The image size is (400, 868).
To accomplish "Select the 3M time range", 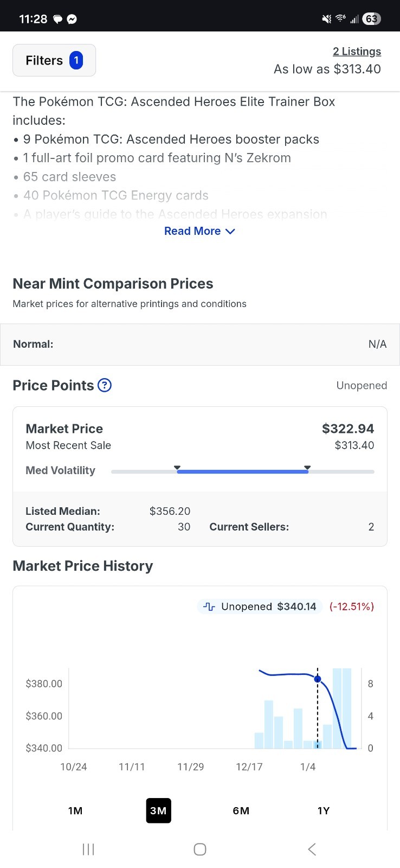I will [x=158, y=810].
